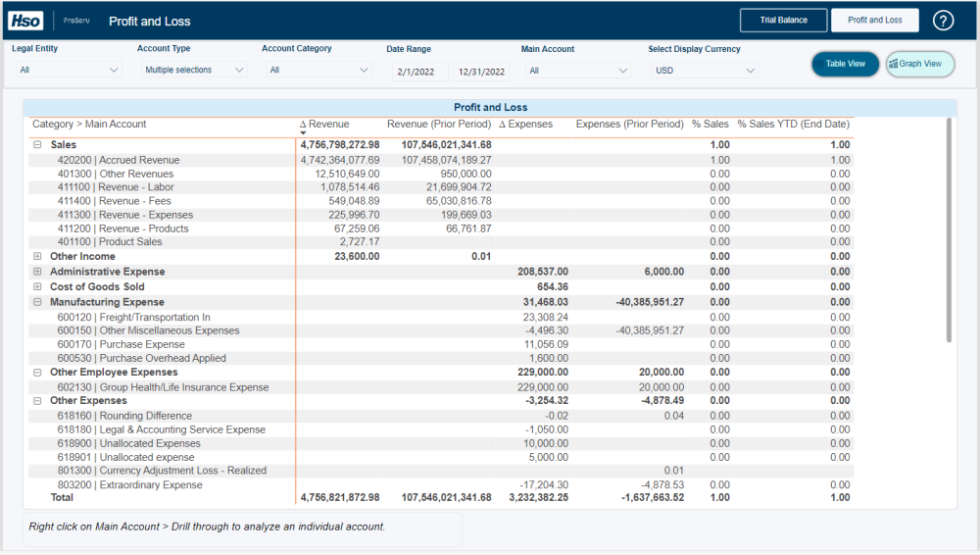Collapse the Sales category row
Viewport: 980px width, 555px height.
pos(37,145)
